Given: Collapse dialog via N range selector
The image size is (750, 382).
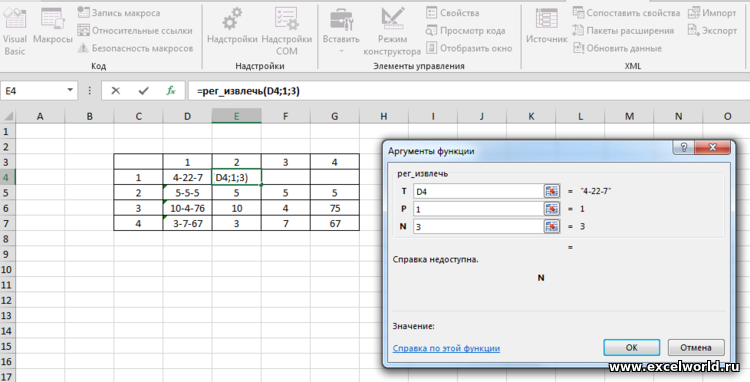Looking at the screenshot, I should (x=551, y=226).
